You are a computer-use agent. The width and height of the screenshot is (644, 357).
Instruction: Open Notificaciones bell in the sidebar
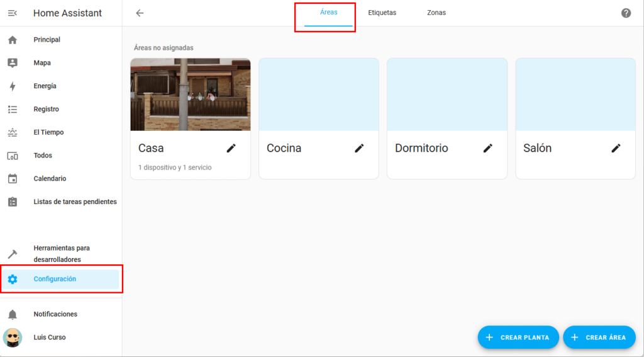[x=55, y=314]
